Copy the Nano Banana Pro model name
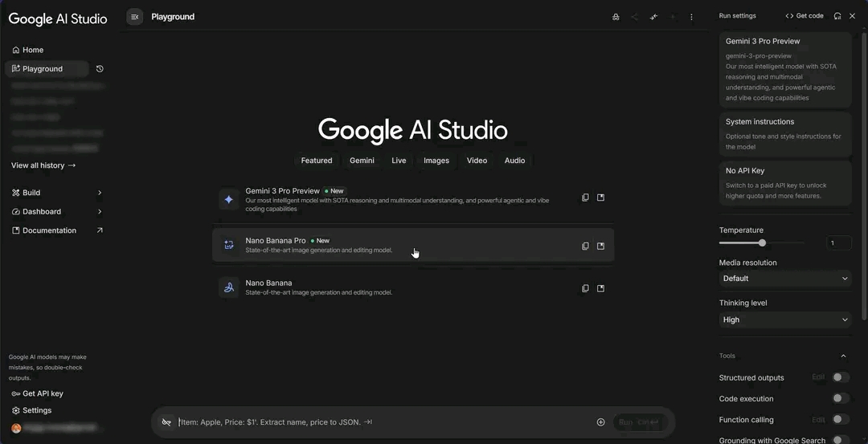This screenshot has height=444, width=868. tap(585, 246)
